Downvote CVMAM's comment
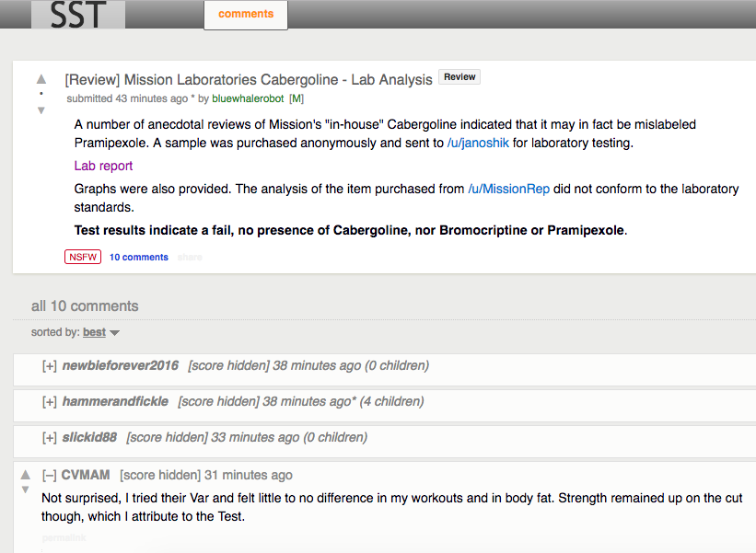The image size is (756, 553). pos(25,490)
